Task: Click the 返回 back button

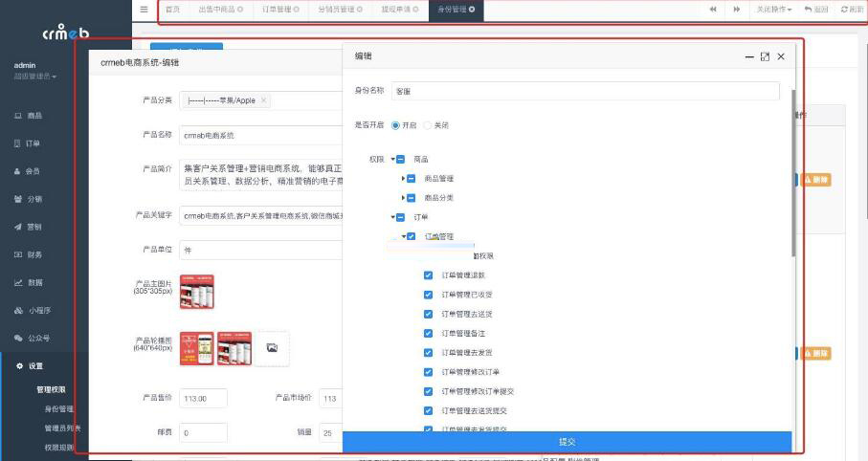Action: [x=816, y=10]
